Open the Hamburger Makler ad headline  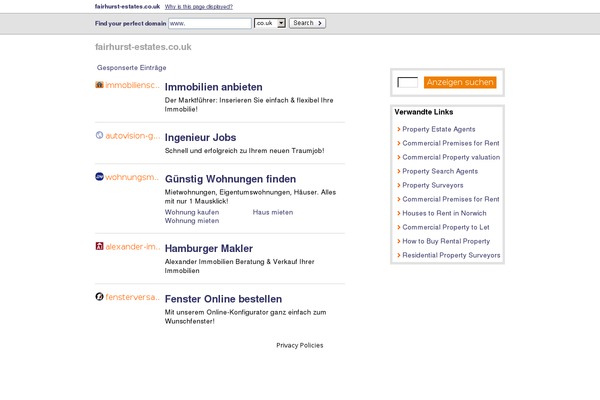(209, 248)
